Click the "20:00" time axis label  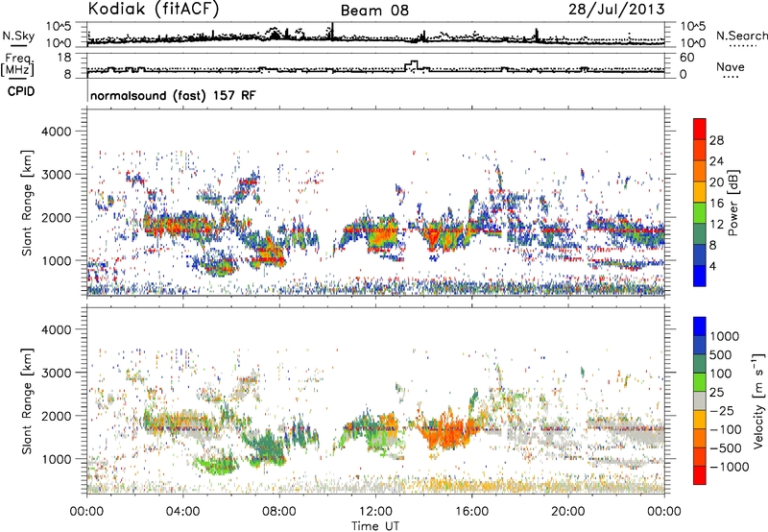click(x=567, y=512)
